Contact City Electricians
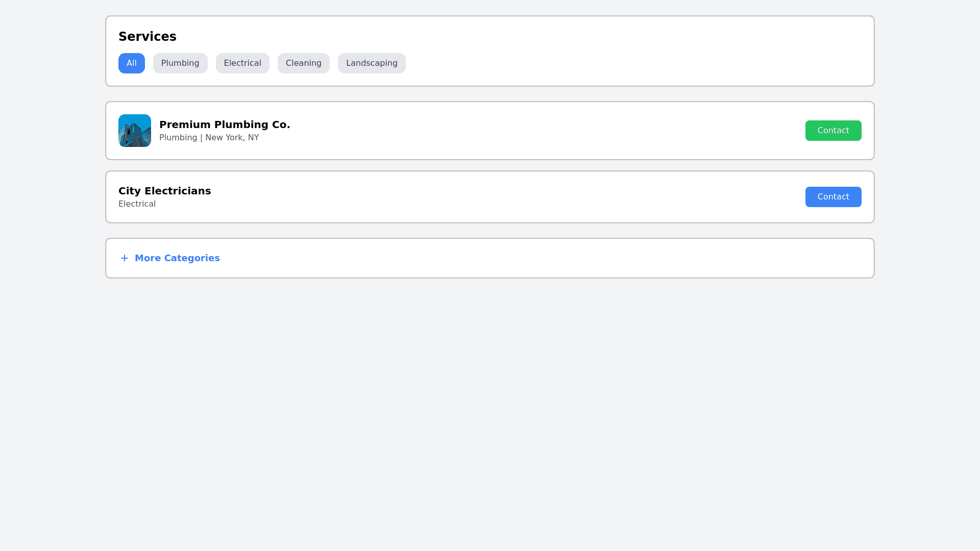Image resolution: width=980 pixels, height=551 pixels. tap(833, 197)
